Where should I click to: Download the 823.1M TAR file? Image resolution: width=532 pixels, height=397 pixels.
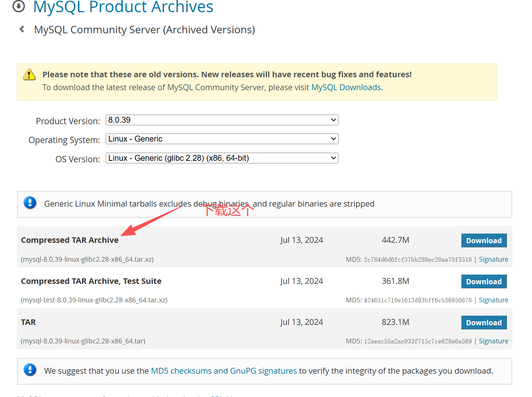coord(484,323)
